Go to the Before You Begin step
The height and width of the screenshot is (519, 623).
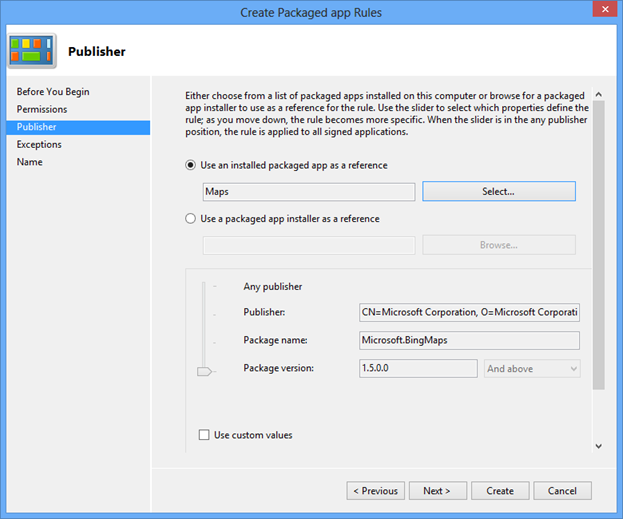[53, 92]
